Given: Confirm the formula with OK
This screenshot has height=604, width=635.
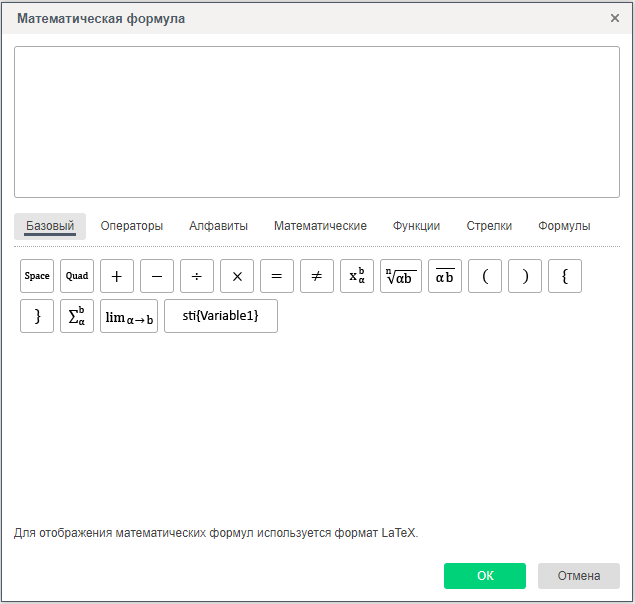Looking at the screenshot, I should 485,576.
